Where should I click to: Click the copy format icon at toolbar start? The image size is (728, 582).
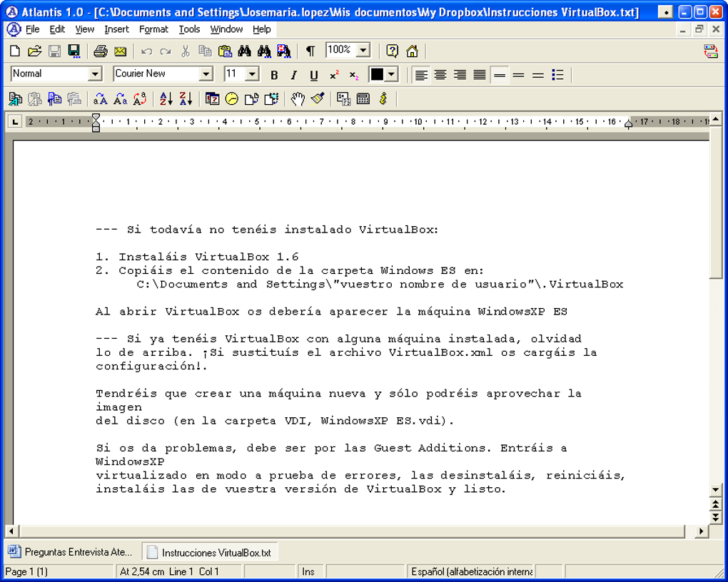coord(15,98)
